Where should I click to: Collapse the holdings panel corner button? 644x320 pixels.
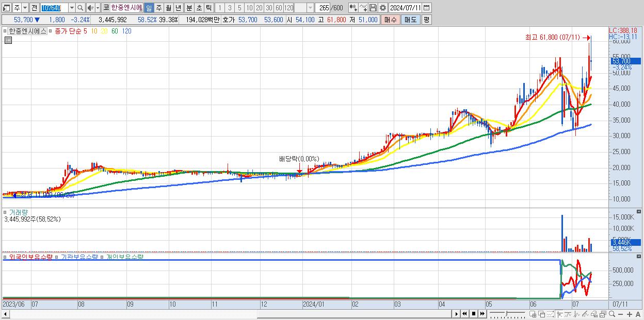pos(639,257)
